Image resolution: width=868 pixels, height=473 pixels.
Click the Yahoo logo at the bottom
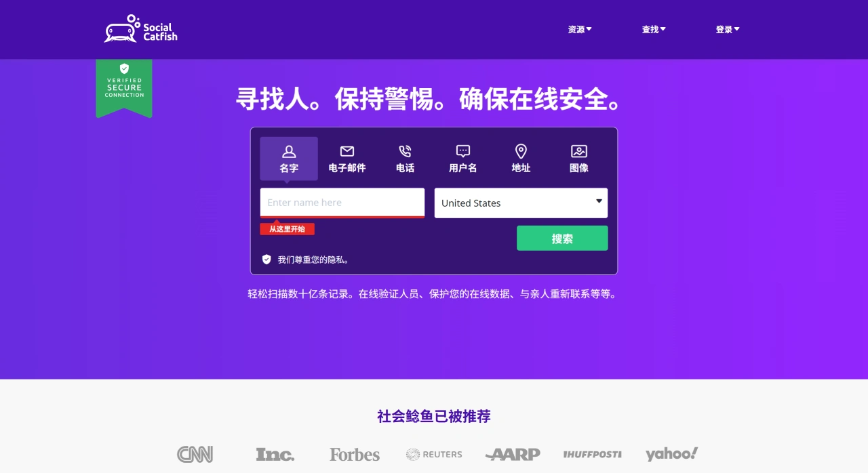pos(671,454)
